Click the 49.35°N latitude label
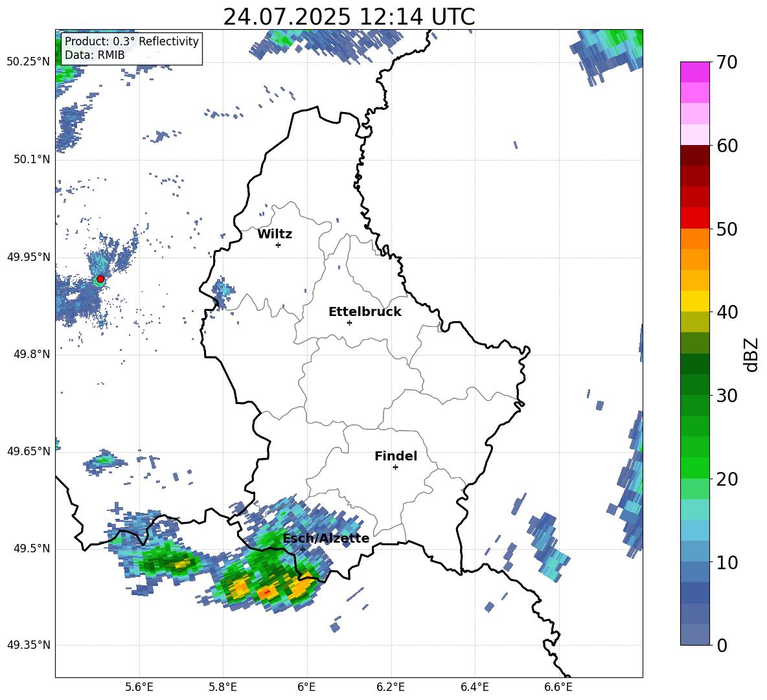Image resolution: width=767 pixels, height=700 pixels. [x=29, y=645]
